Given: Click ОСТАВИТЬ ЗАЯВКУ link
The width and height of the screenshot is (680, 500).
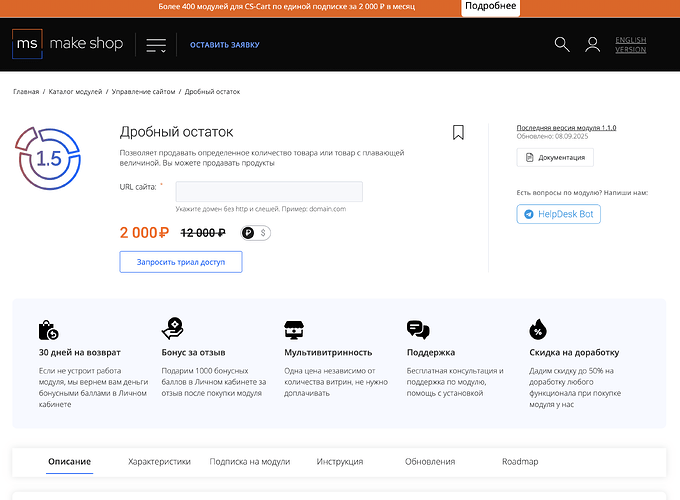Looking at the screenshot, I should pyautogui.click(x=225, y=45).
